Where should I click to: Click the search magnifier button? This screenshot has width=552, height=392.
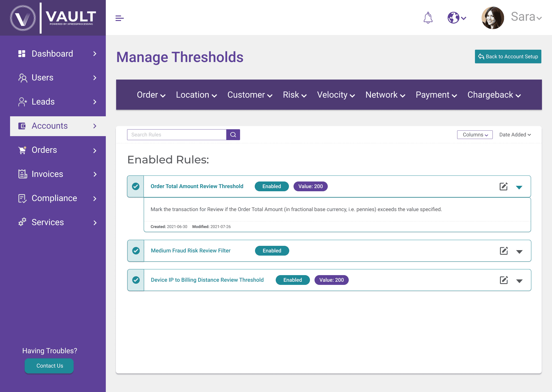[233, 135]
